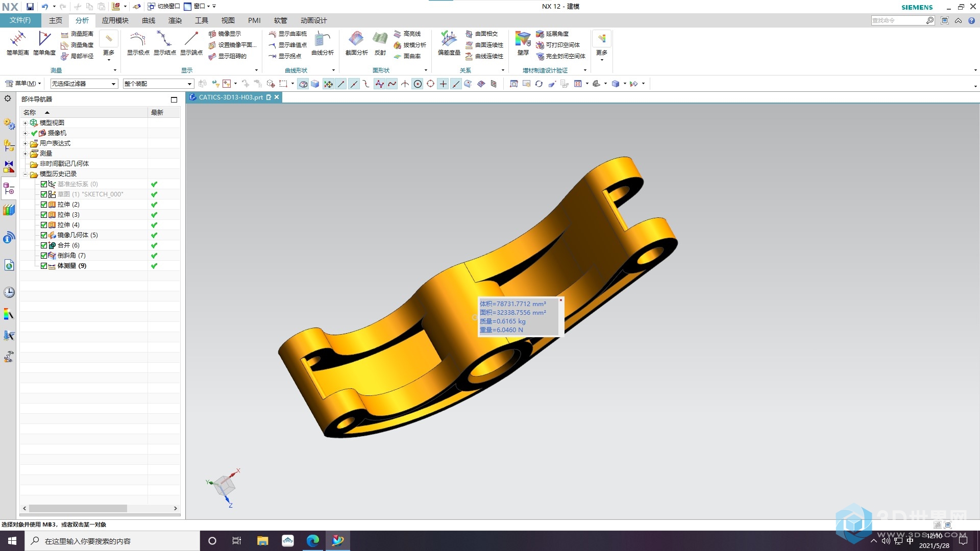Uncheck the 合并 (6) feature checkbox
Image resolution: width=980 pixels, height=551 pixels.
coord(44,245)
